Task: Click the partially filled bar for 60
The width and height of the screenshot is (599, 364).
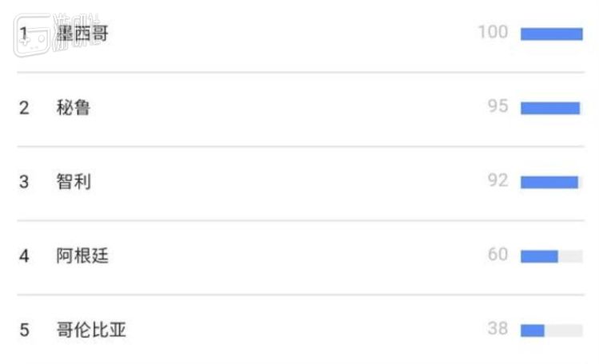Action: 551,256
